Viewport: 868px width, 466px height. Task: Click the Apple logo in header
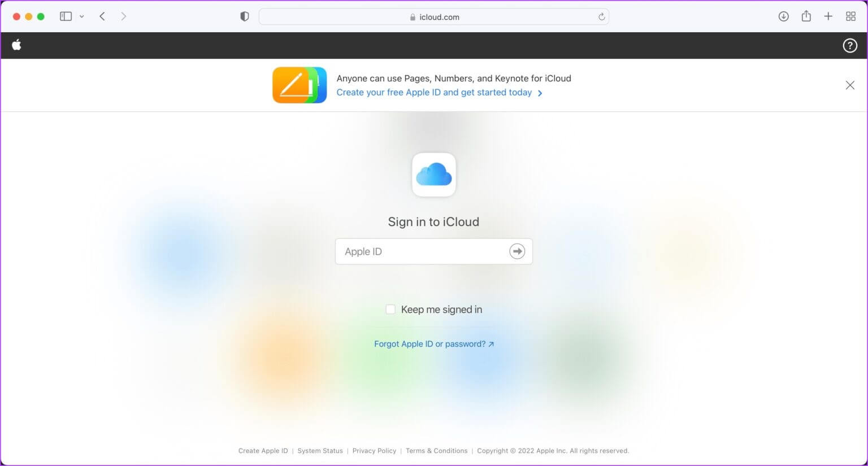16,45
